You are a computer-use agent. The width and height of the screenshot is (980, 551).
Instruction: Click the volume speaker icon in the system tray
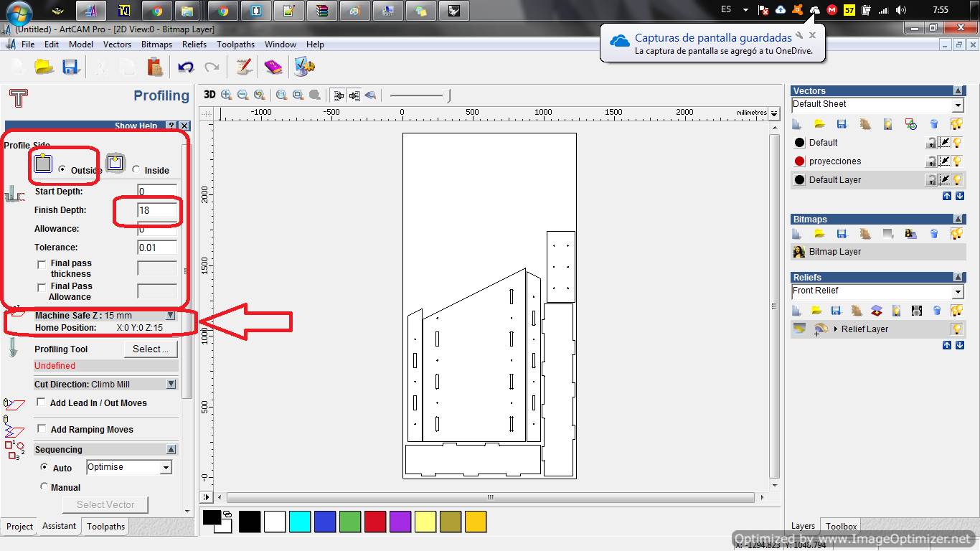coord(901,10)
